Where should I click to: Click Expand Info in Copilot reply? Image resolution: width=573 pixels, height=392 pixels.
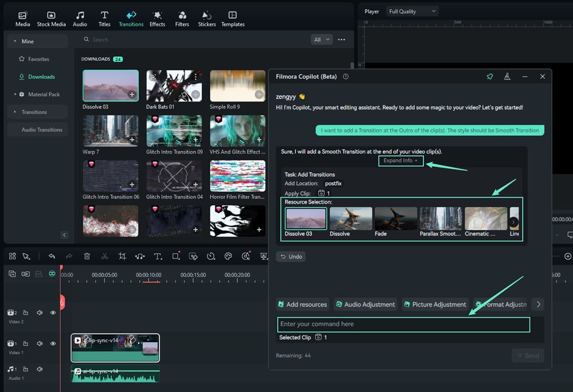tap(401, 160)
